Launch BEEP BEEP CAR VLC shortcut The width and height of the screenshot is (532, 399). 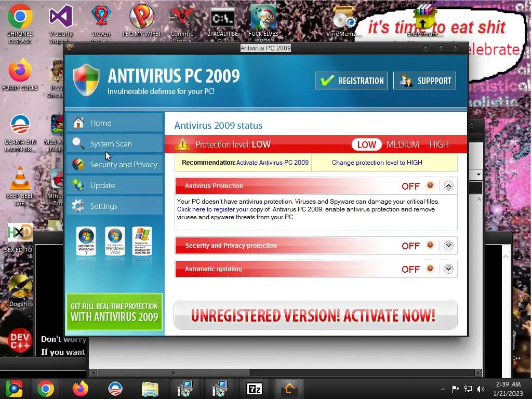pos(20,186)
